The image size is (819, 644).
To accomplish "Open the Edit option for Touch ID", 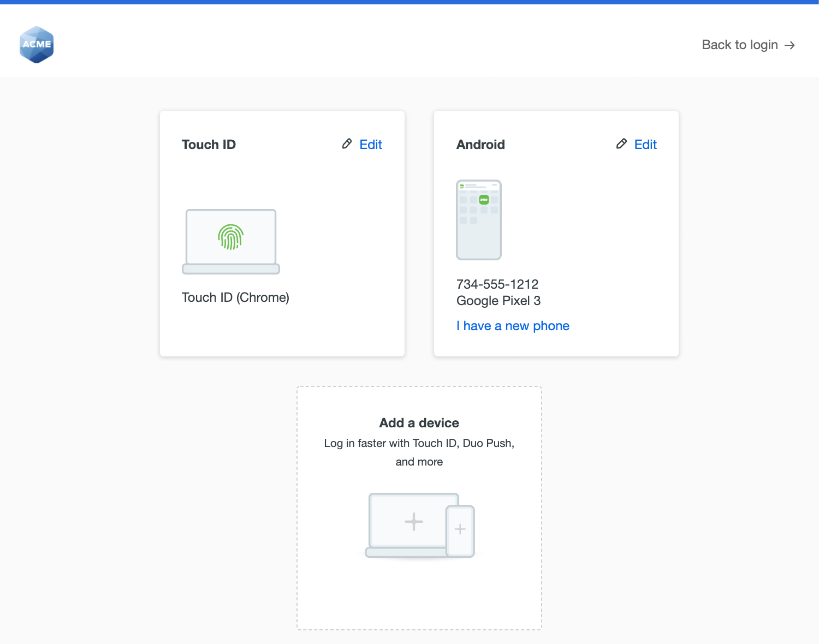I will 371,144.
